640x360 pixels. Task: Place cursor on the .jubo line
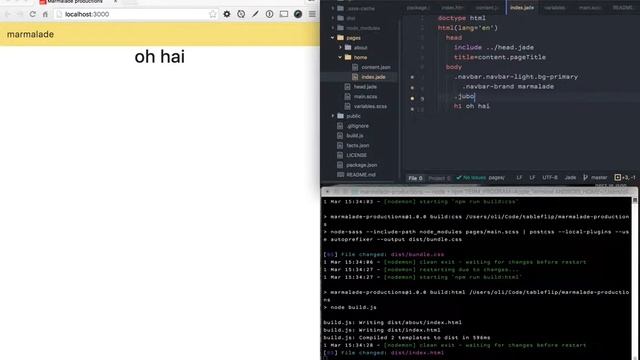(464, 97)
